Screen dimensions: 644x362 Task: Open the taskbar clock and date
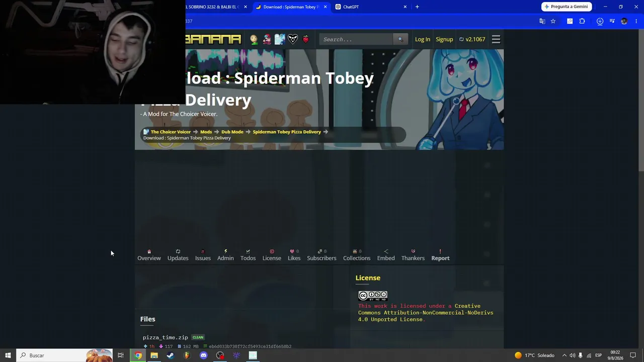coord(615,355)
